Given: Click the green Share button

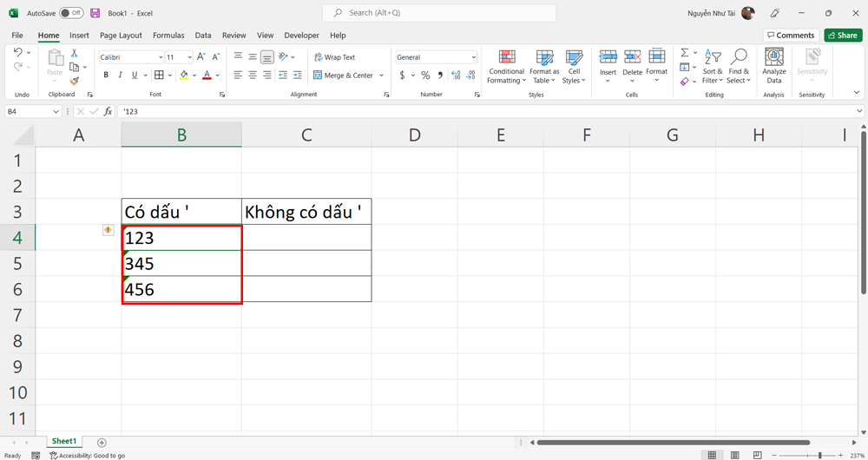Looking at the screenshot, I should click(843, 35).
